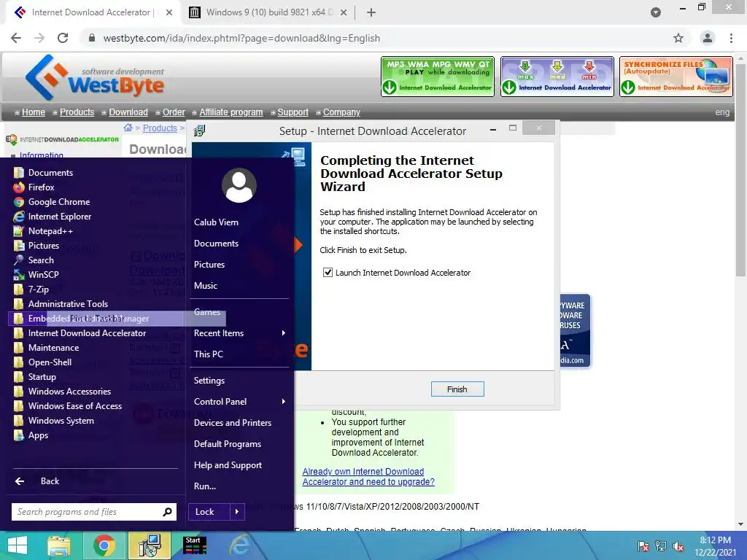Uncheck Launch Internet Download Accelerator
The width and height of the screenshot is (747, 560).
point(328,273)
